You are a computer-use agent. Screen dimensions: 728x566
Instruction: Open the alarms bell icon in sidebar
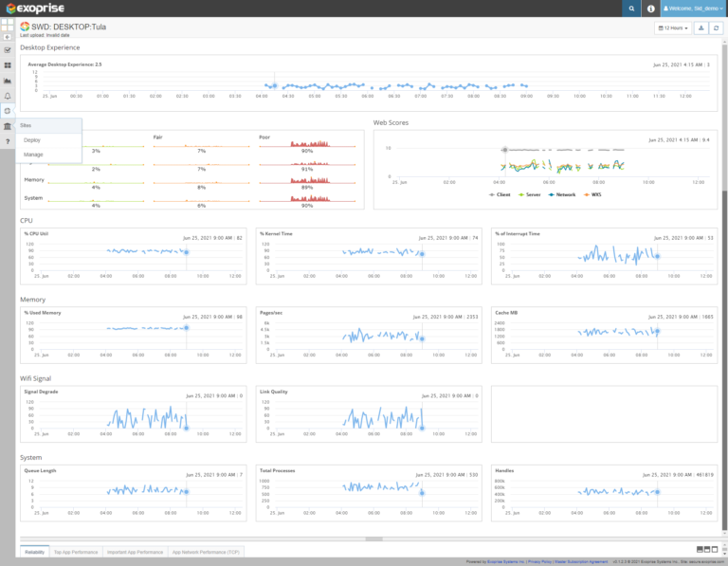click(8, 96)
